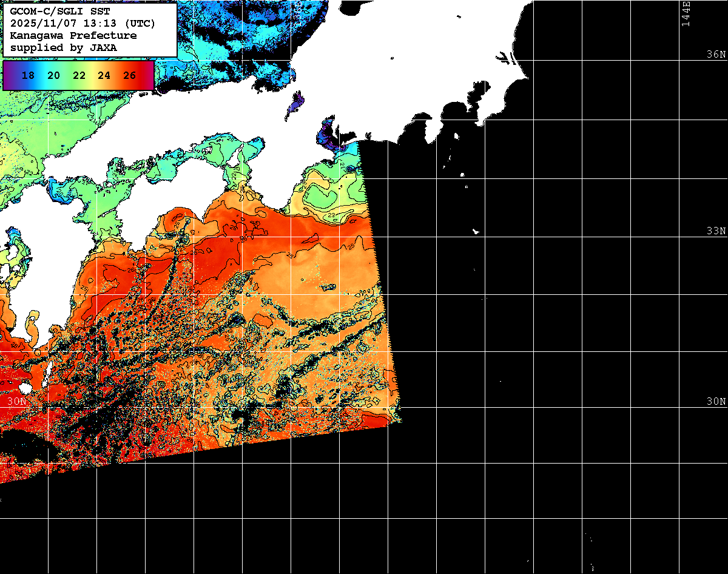Click the 30N label on the left edge
The width and height of the screenshot is (728, 574).
(17, 402)
